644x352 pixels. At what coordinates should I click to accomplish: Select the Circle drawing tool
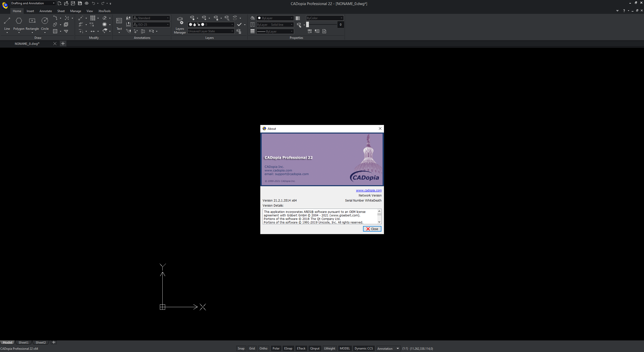(x=45, y=23)
